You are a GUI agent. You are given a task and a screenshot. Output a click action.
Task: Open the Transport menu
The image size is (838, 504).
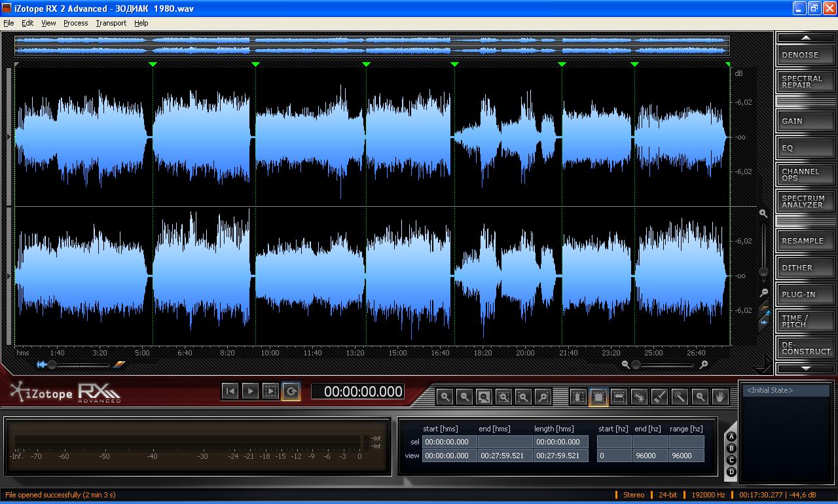point(111,23)
